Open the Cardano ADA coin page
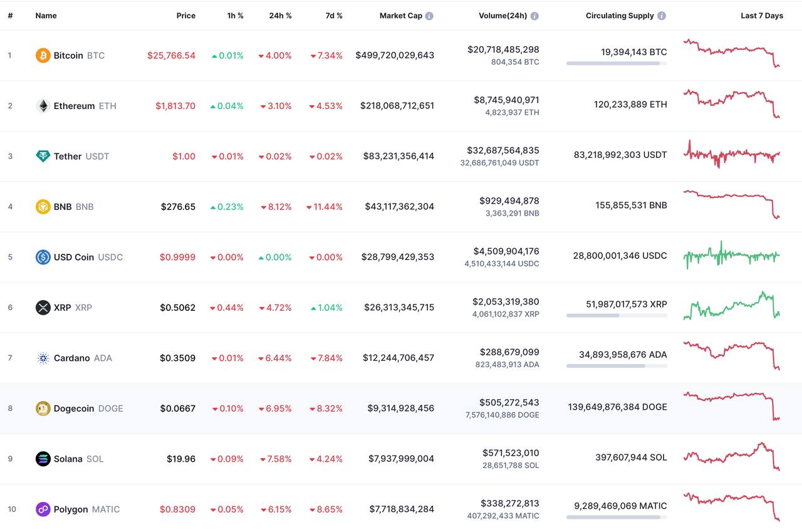Image resolution: width=802 pixels, height=532 pixels. [x=71, y=358]
